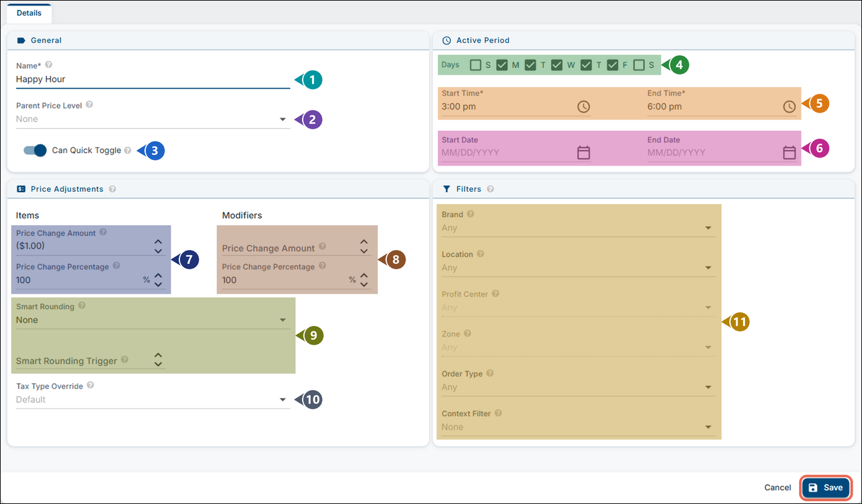Click help icon next to Brand filter
This screenshot has height=504, width=862.
tap(470, 213)
